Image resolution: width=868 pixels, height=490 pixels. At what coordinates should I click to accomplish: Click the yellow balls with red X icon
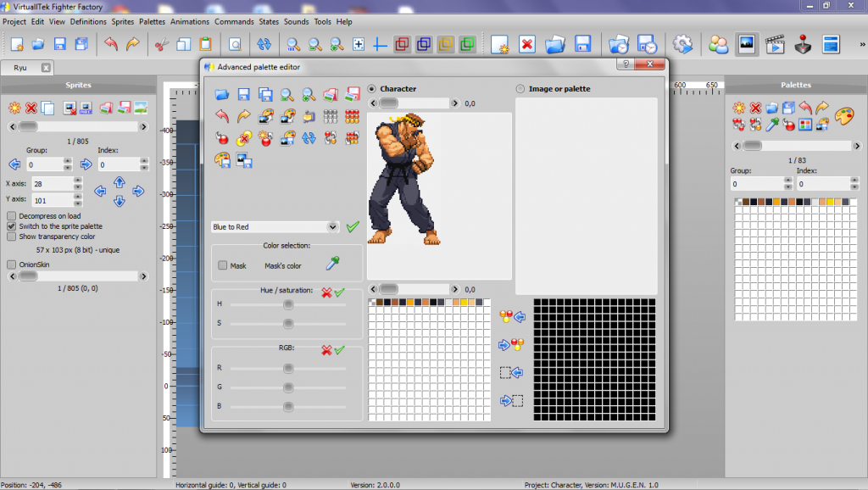tap(243, 138)
